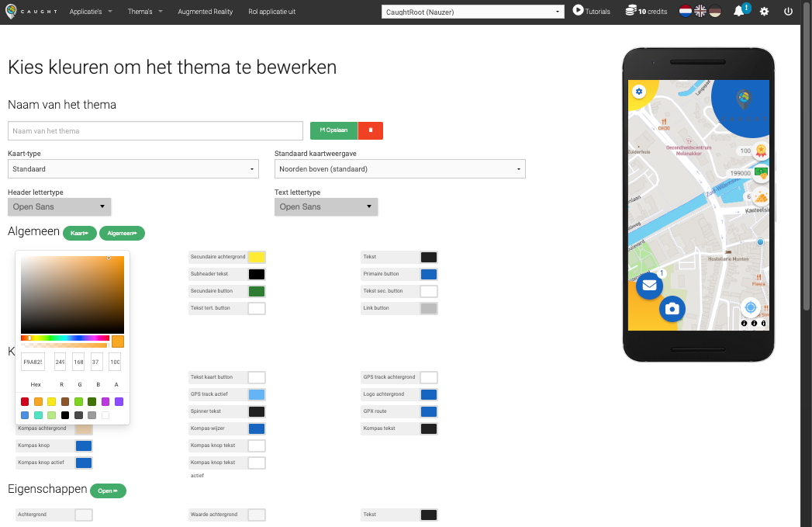Tap the camera button in phone preview

672,309
